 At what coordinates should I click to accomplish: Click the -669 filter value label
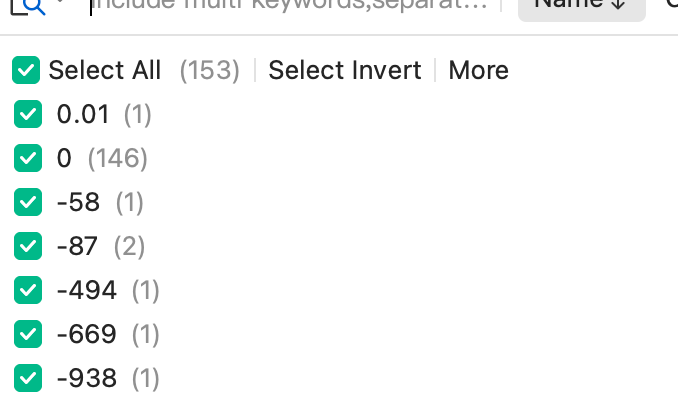(x=86, y=334)
